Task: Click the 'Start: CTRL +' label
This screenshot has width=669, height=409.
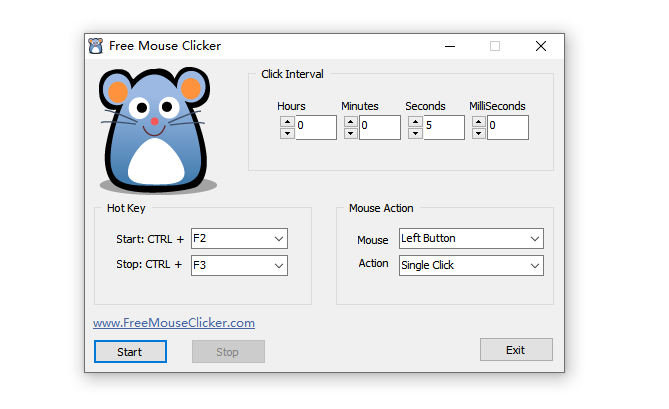Action: tap(150, 239)
